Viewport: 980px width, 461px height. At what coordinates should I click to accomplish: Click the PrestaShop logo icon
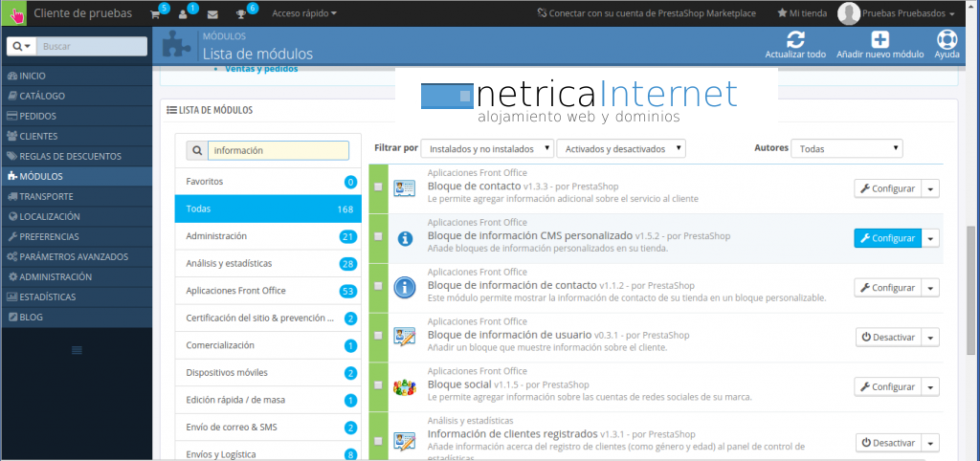13,13
